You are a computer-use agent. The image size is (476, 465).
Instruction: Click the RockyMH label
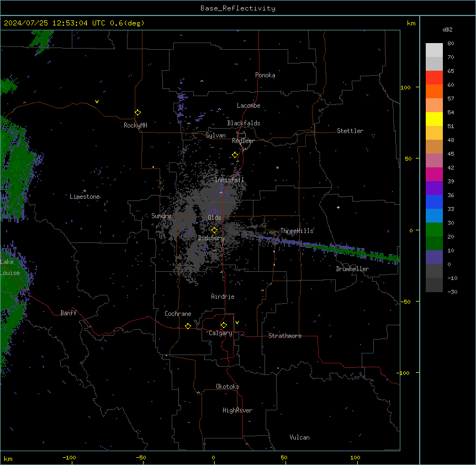pos(135,125)
